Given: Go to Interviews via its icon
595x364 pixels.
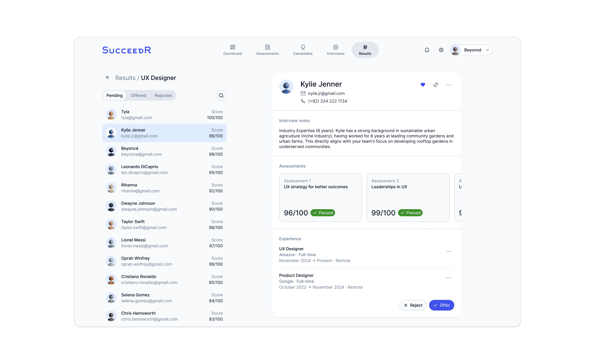Looking at the screenshot, I should tap(335, 47).
